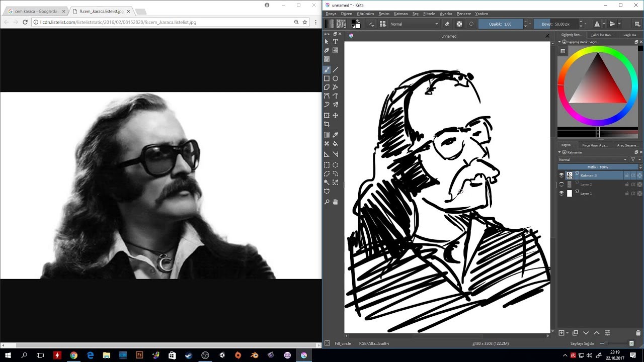Switch to Araç Seçenekleri tab
The height and width of the screenshot is (362, 644).
(x=627, y=145)
